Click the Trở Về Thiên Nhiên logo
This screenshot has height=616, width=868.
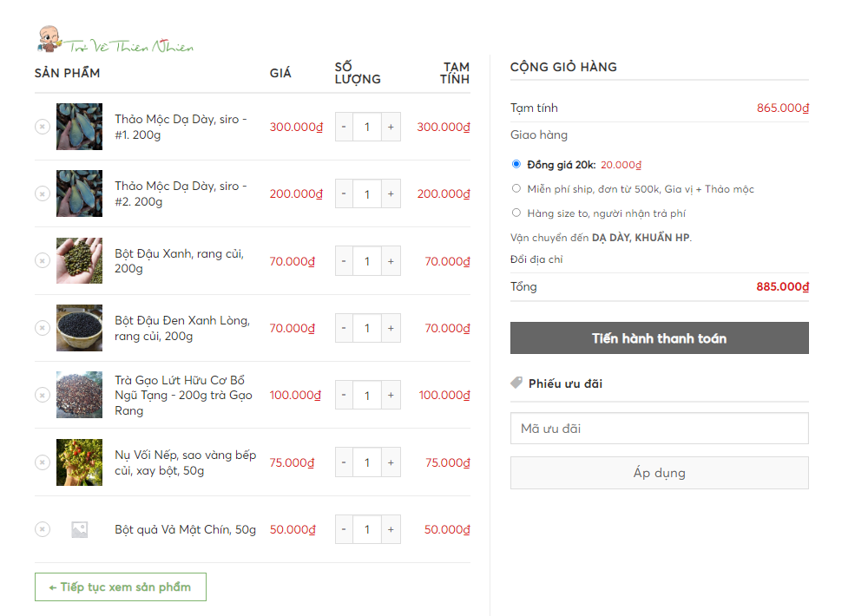115,39
